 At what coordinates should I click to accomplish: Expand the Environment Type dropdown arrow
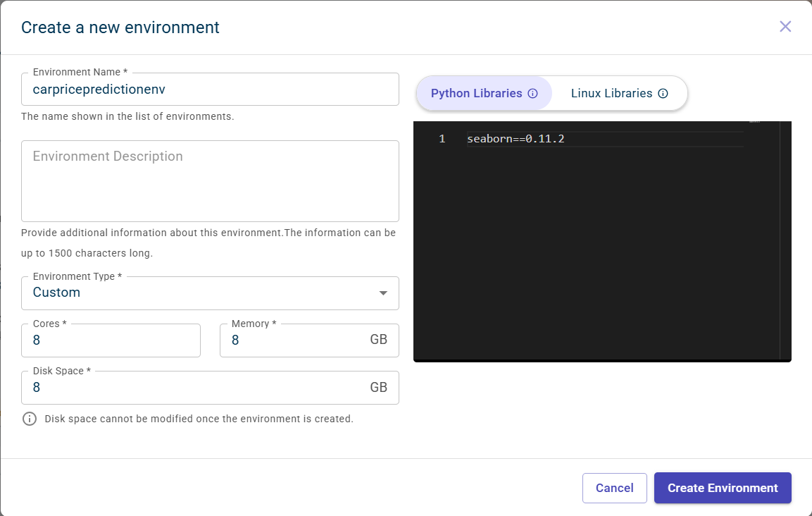383,293
